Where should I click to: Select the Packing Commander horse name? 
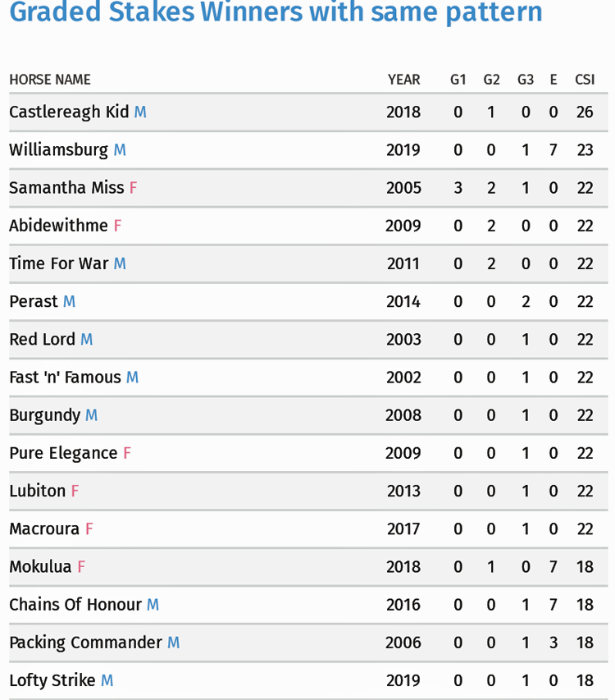pyautogui.click(x=85, y=643)
